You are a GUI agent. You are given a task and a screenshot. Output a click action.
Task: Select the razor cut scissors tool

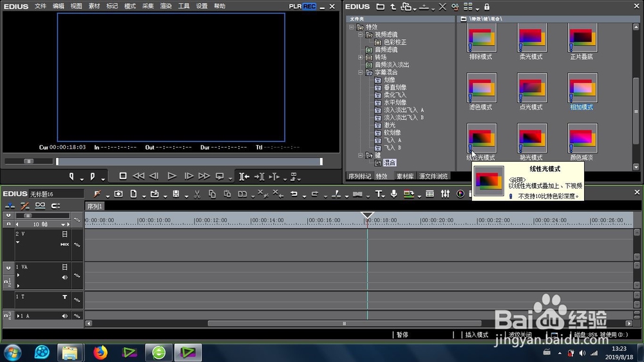pos(197,194)
